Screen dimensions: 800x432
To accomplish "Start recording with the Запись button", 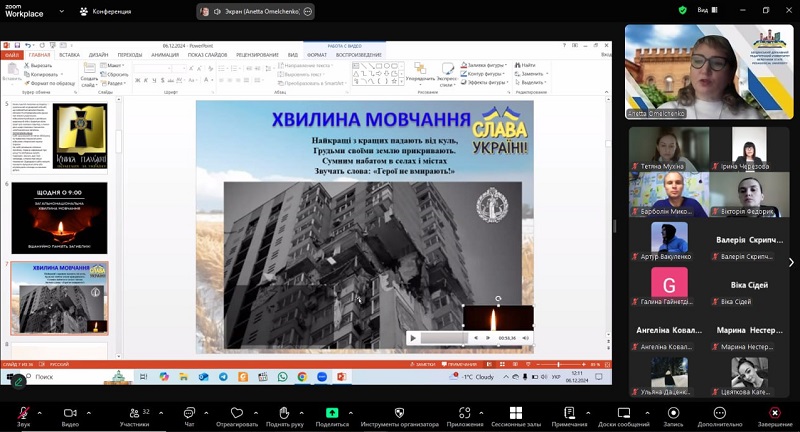I will pos(673,416).
